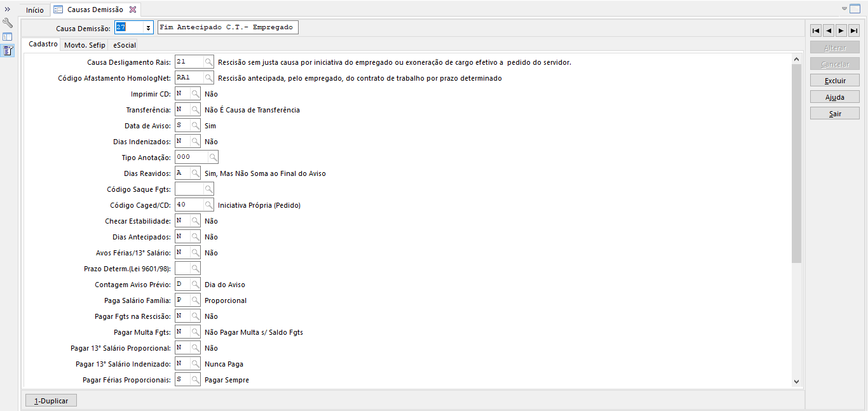Click the lookup magnifier for Causa Desligamento Rais
Image resolution: width=868 pixels, height=411 pixels.
tap(208, 62)
